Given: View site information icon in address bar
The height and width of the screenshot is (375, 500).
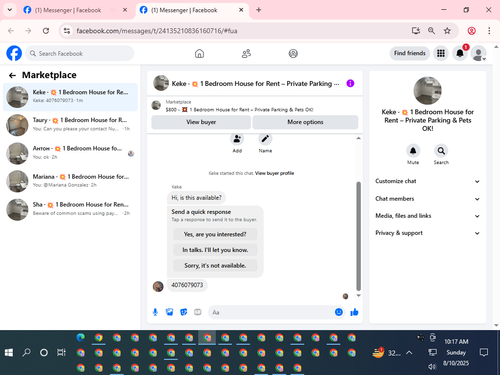Looking at the screenshot, I should click(x=67, y=31).
